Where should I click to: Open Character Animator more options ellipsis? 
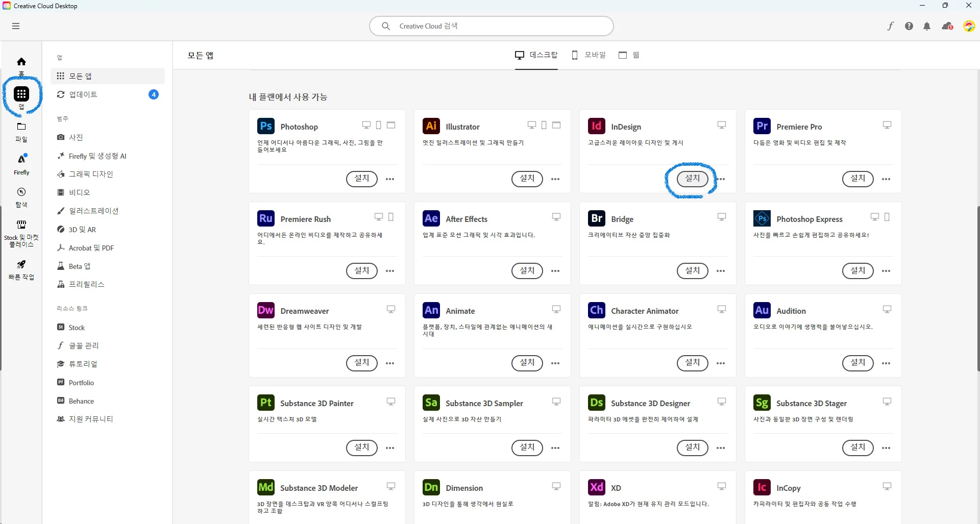point(721,363)
